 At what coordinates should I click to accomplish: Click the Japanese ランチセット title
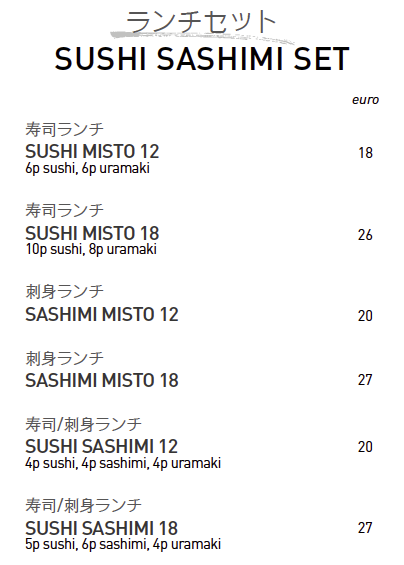pos(200,22)
